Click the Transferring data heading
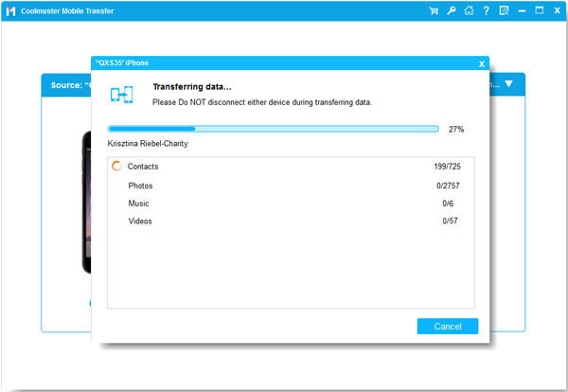 pos(192,87)
